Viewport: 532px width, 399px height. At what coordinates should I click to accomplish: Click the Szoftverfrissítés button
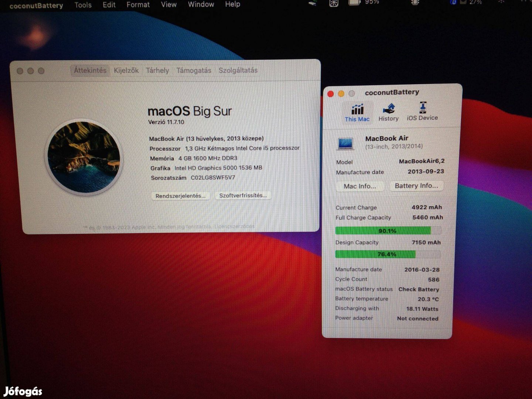point(243,195)
